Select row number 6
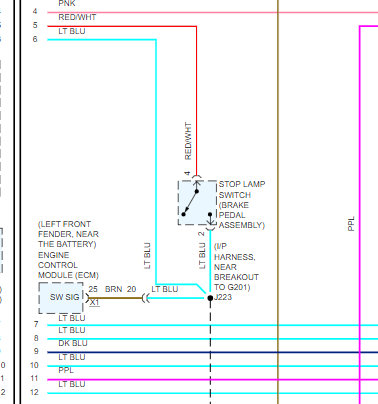This screenshot has height=404, width=378. click(35, 39)
